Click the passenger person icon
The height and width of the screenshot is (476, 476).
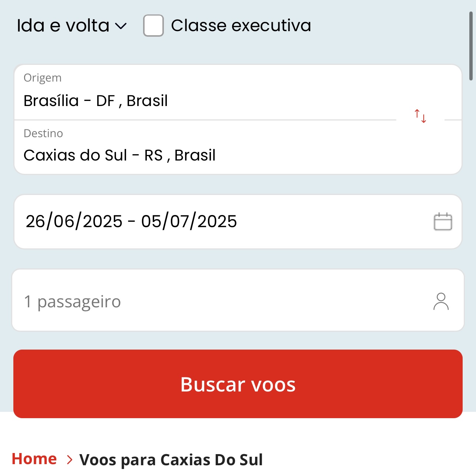(x=441, y=301)
